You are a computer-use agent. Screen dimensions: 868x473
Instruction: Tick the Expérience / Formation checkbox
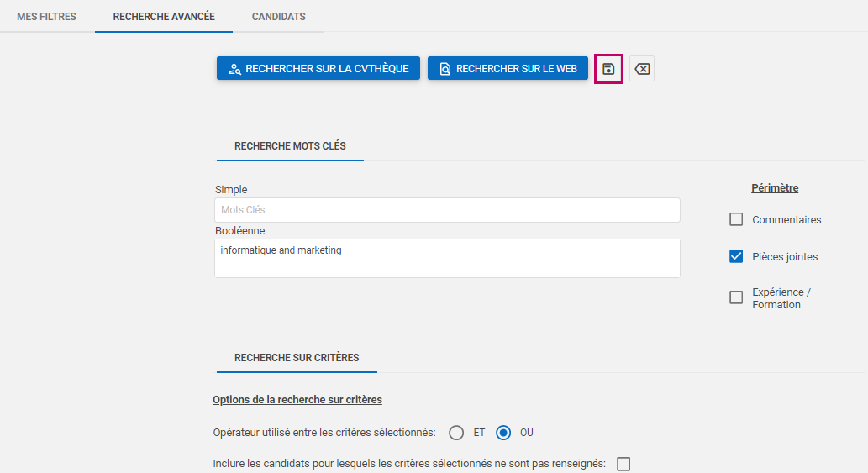point(736,297)
